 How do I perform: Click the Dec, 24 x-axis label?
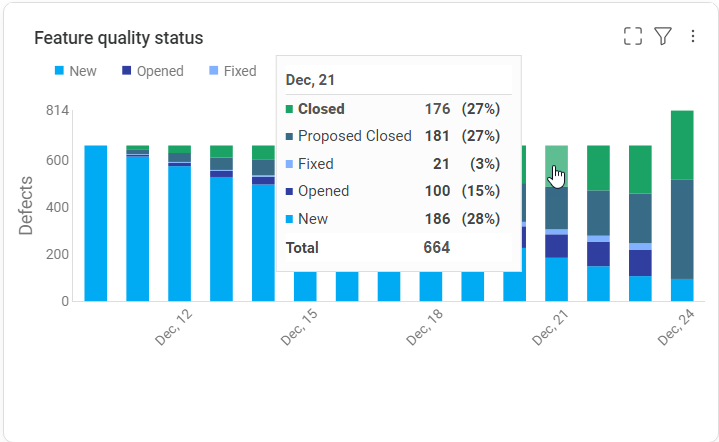coord(676,328)
